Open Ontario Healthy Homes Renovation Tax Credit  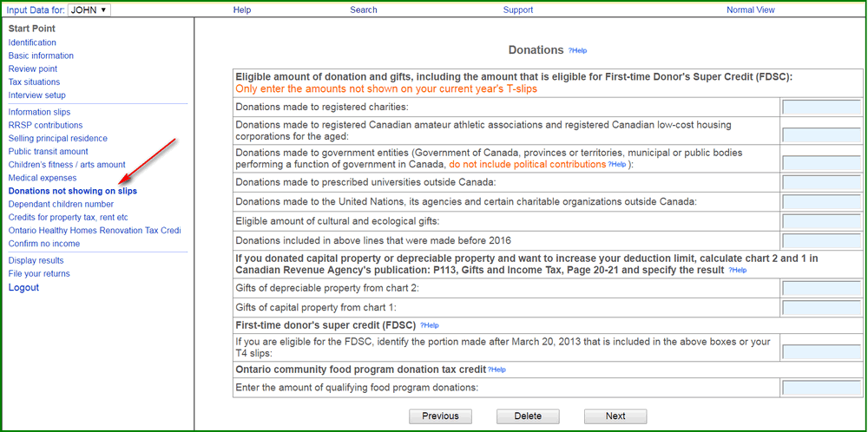click(95, 231)
